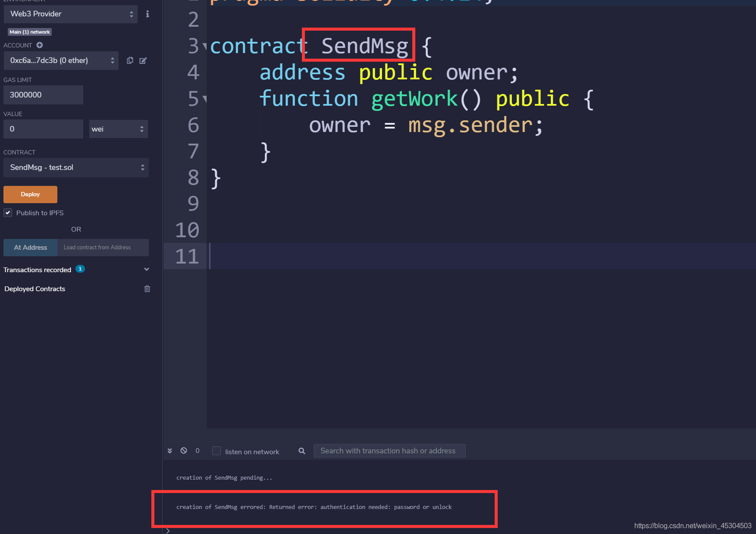This screenshot has width=756, height=534.
Task: Click the Load contract from Address field
Action: 103,248
